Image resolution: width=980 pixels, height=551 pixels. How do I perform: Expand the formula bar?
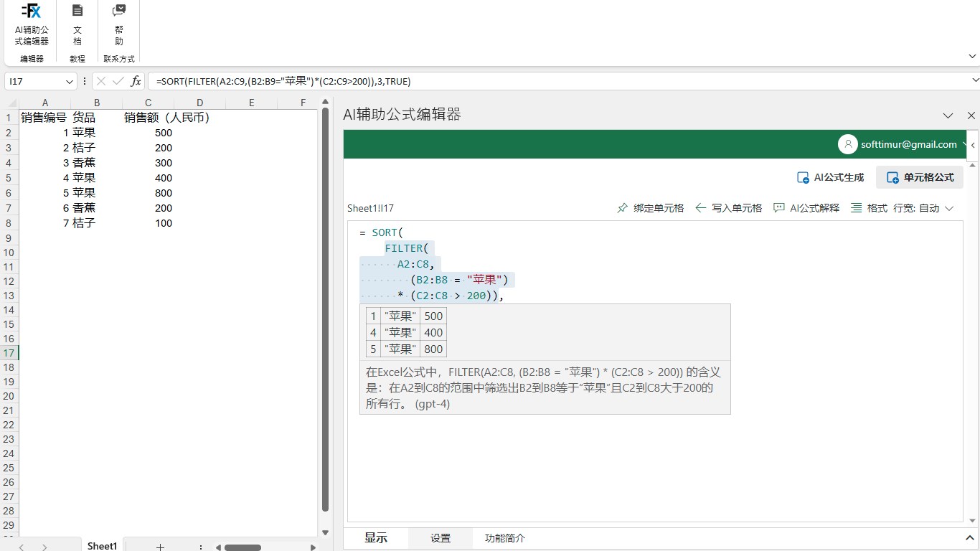975,80
